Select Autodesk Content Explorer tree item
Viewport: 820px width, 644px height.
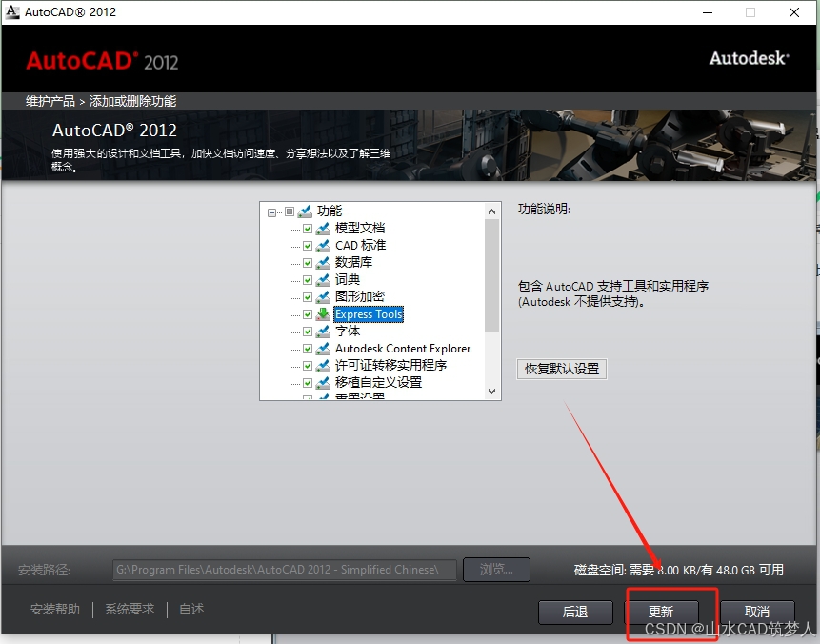tap(403, 349)
